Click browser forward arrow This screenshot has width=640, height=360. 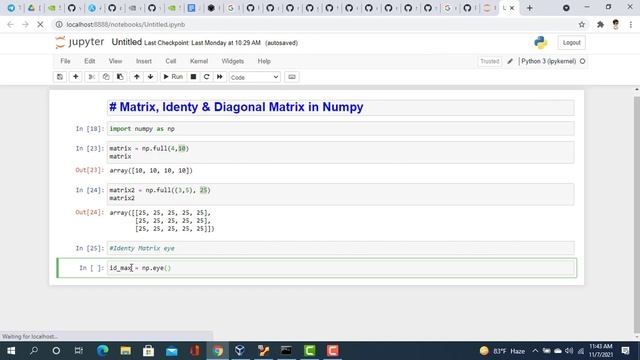point(25,24)
